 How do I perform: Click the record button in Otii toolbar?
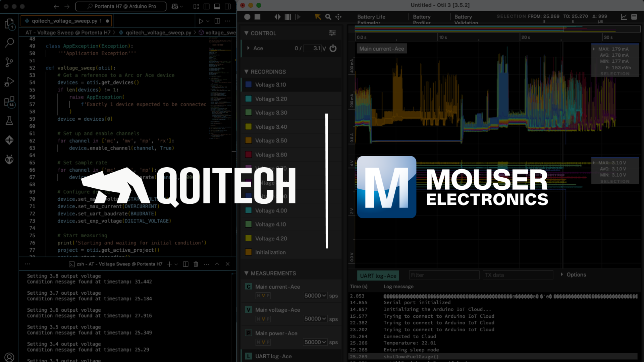tap(247, 17)
